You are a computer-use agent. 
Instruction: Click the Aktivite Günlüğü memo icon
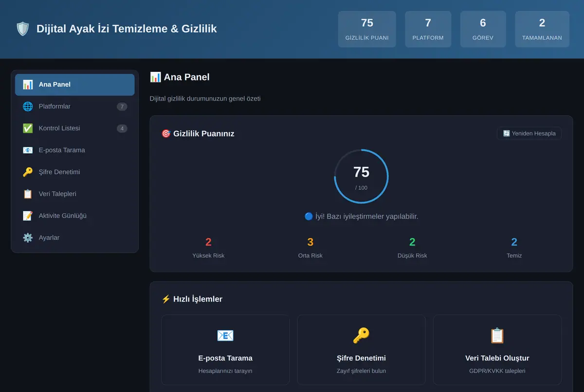(x=28, y=216)
